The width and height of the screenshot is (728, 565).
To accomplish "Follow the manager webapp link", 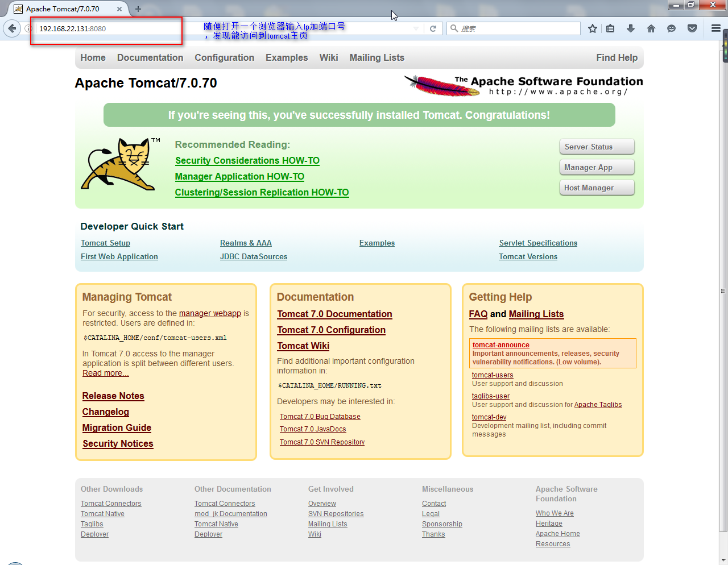I will pyautogui.click(x=210, y=314).
